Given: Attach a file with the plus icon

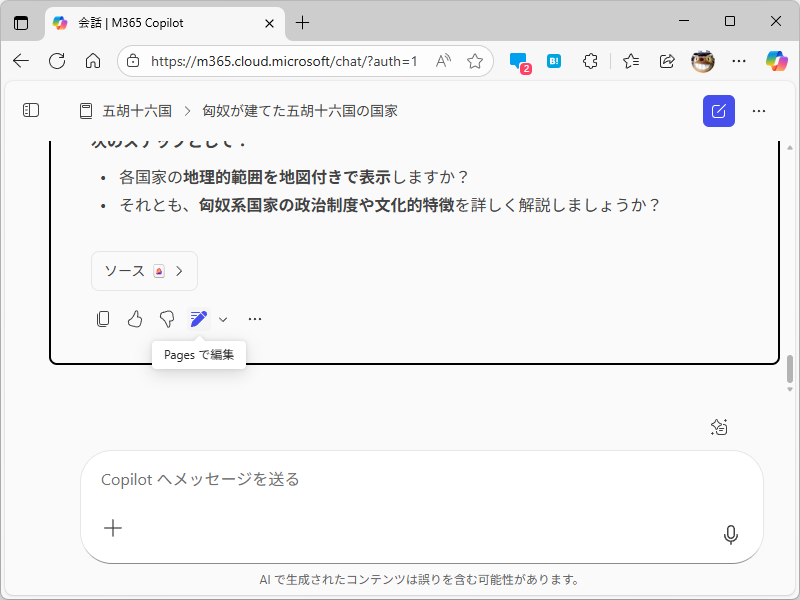Looking at the screenshot, I should [113, 527].
